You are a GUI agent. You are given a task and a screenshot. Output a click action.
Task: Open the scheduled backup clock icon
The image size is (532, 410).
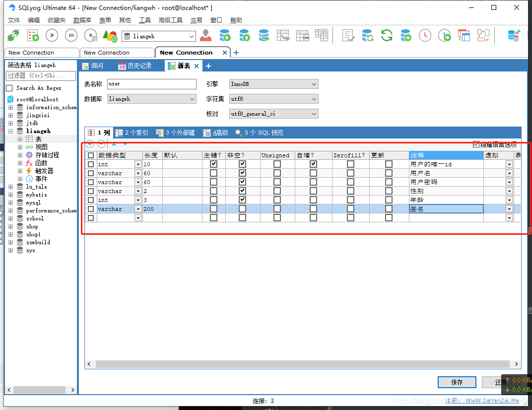[x=425, y=35]
